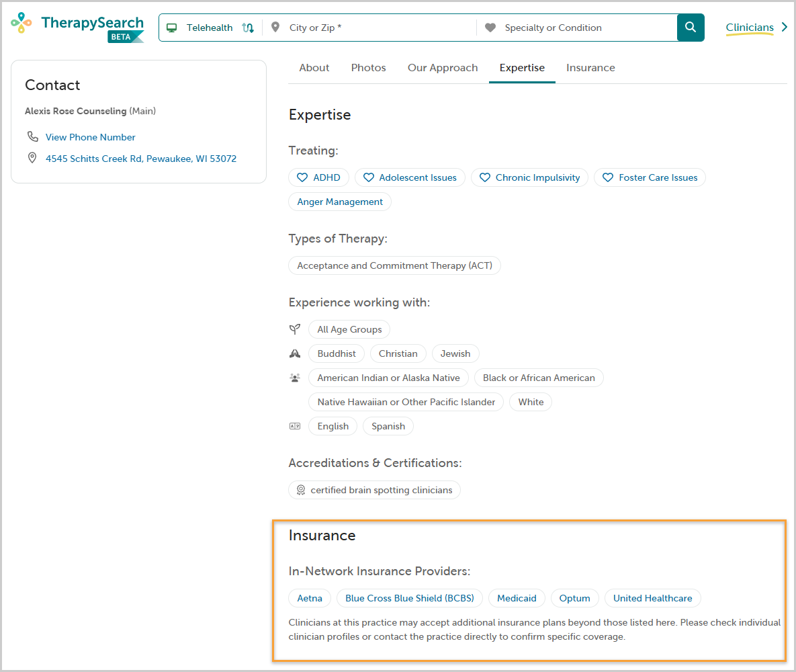796x672 pixels.
Task: Click the heart on Foster Care Issues
Action: [x=608, y=177]
